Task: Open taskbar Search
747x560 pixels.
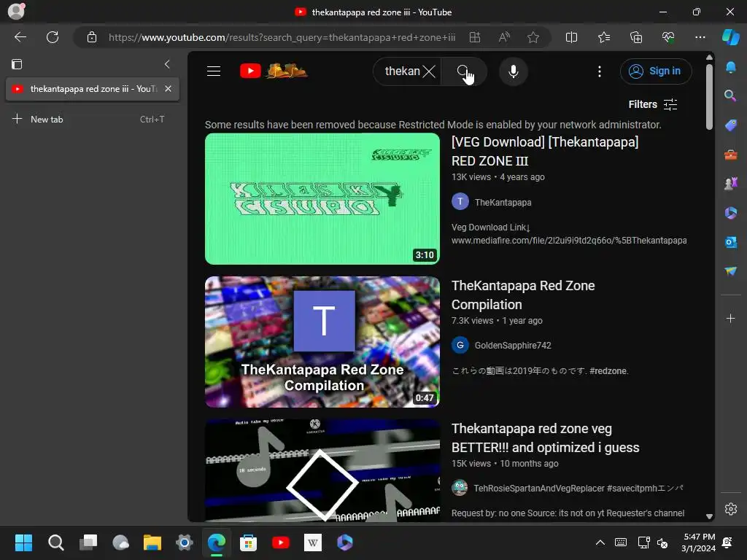Action: 55,542
